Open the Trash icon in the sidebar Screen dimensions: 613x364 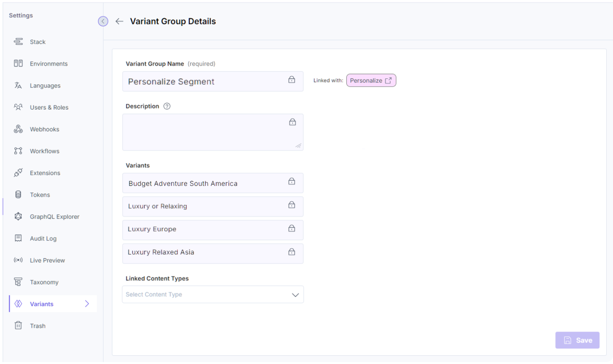[18, 325]
